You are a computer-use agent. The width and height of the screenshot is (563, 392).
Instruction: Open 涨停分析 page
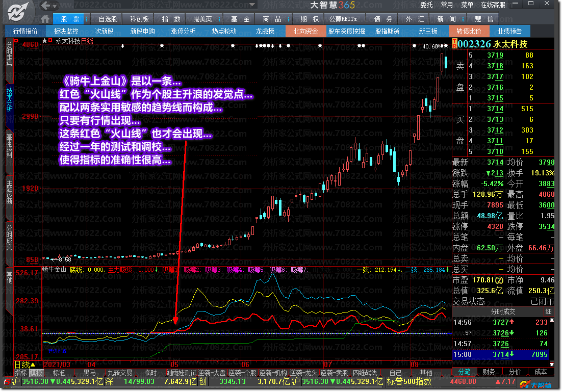point(183,31)
